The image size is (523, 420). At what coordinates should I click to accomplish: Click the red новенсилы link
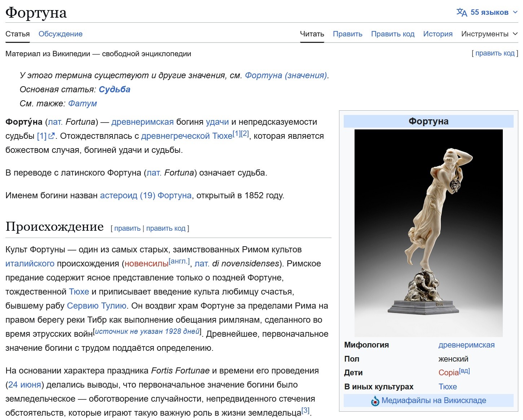coord(146,264)
